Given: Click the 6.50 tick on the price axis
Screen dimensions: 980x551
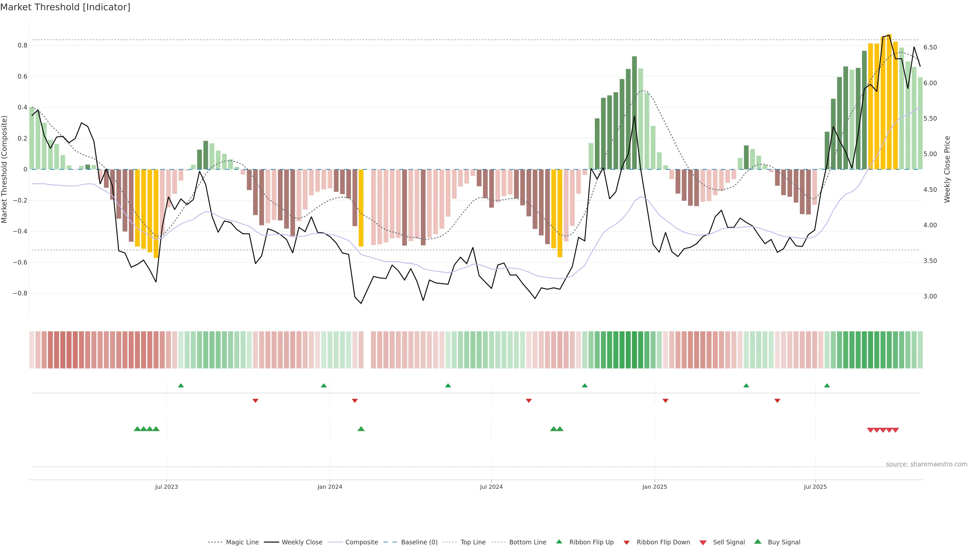Looking at the screenshot, I should (x=930, y=47).
